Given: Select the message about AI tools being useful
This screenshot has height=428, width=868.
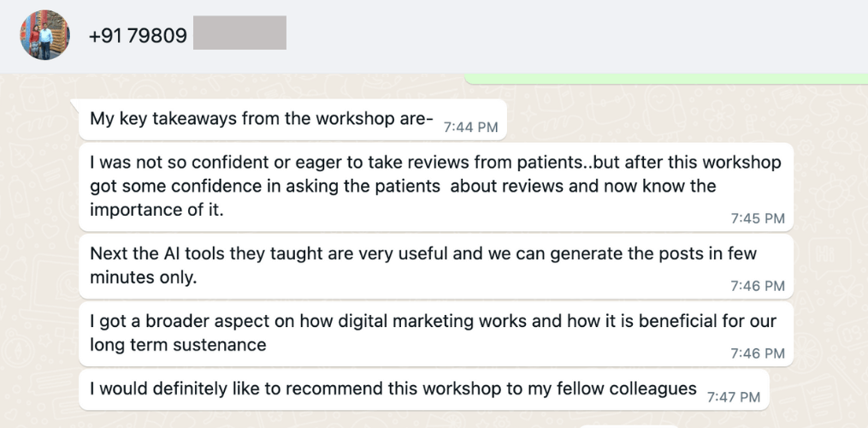Looking at the screenshot, I should pos(423,265).
